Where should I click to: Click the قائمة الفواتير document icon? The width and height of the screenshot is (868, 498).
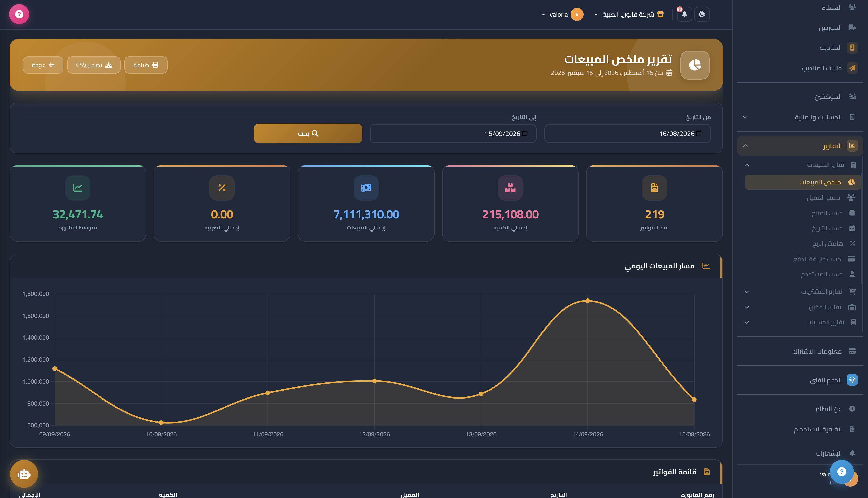[707, 472]
